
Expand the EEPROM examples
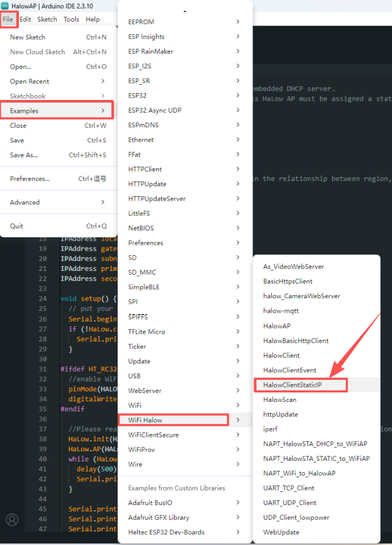click(185, 22)
